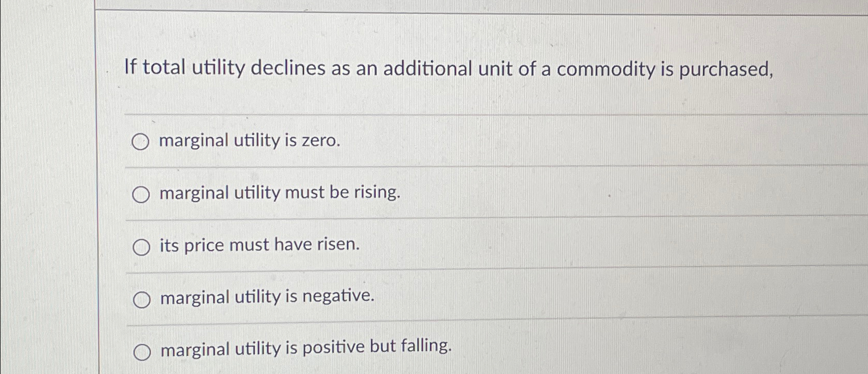This screenshot has height=374, width=868.
Task: Click the answer text 'marginal utility is zero'
Action: pos(249,140)
